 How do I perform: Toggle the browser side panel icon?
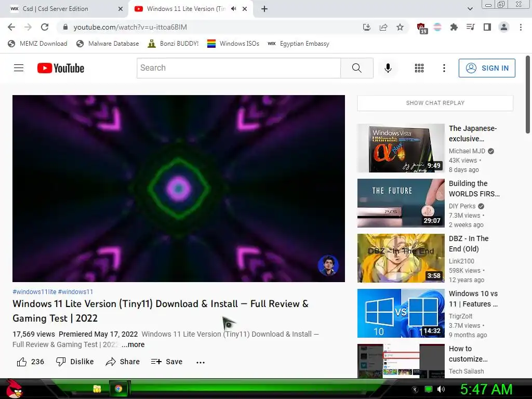487,27
